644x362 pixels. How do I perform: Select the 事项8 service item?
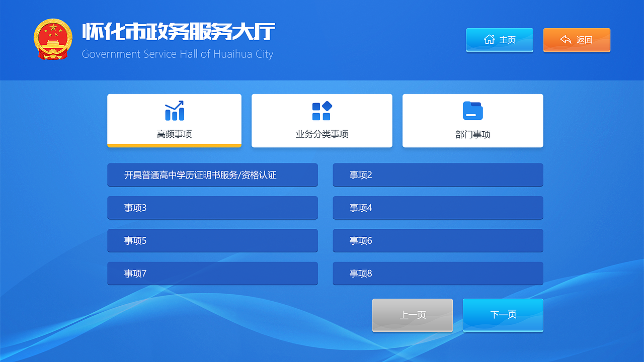tap(438, 274)
